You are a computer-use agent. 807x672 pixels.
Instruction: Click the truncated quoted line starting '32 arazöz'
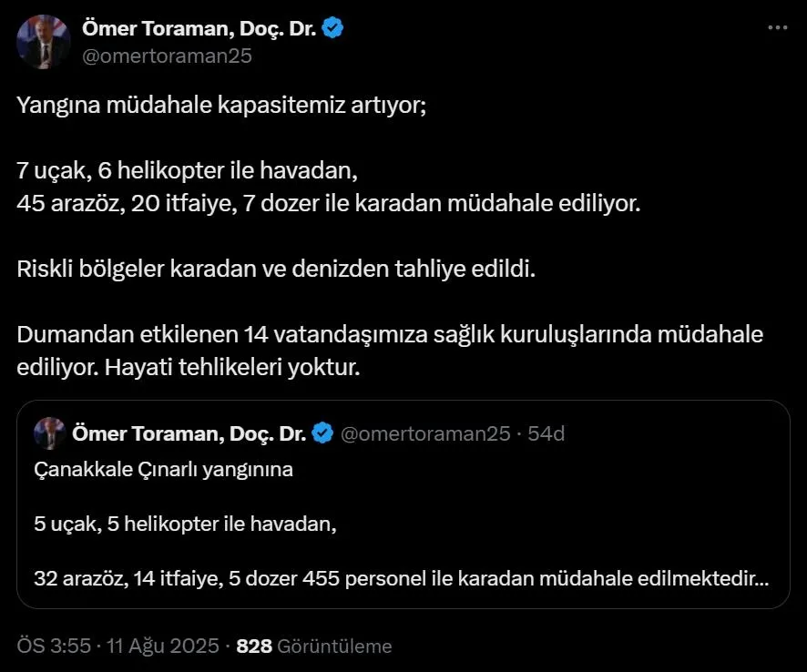pyautogui.click(x=401, y=577)
